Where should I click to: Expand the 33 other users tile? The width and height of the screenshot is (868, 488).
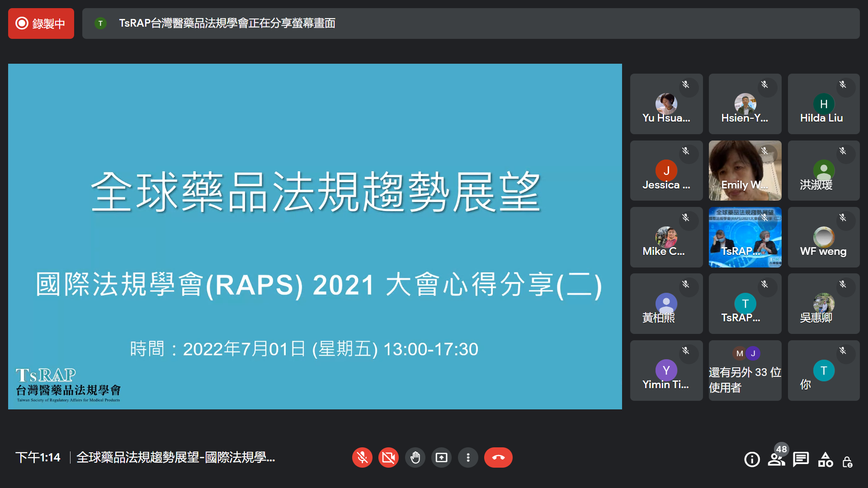[x=745, y=371]
